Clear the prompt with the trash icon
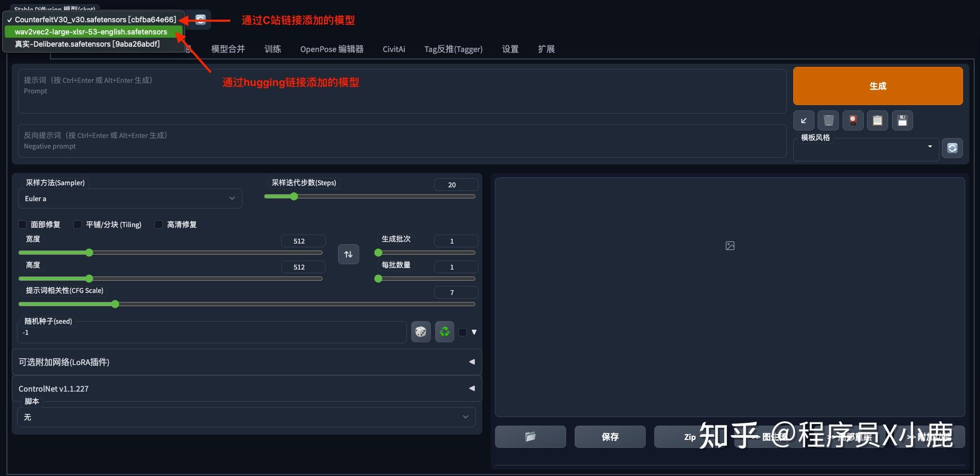 (828, 120)
